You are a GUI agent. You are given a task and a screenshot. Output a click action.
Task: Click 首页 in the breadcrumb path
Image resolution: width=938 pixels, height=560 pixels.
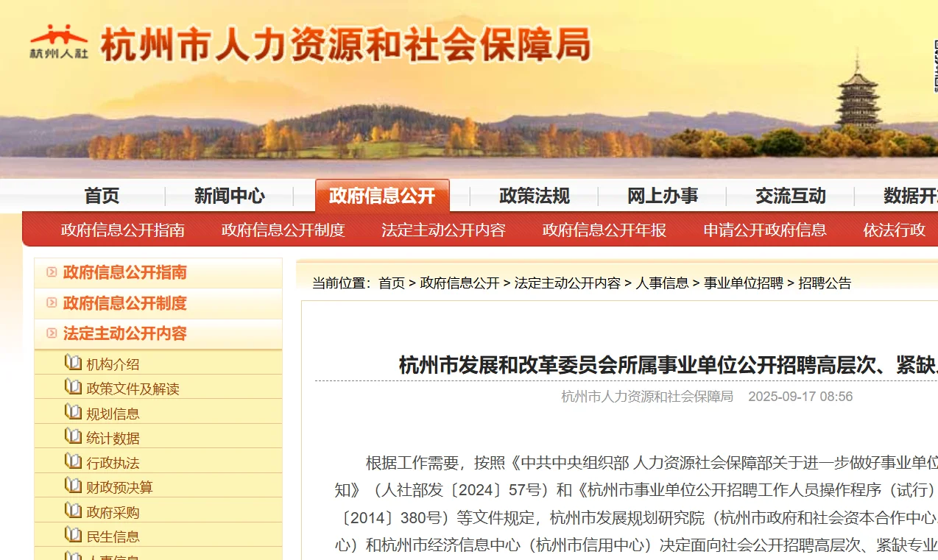coord(392,283)
